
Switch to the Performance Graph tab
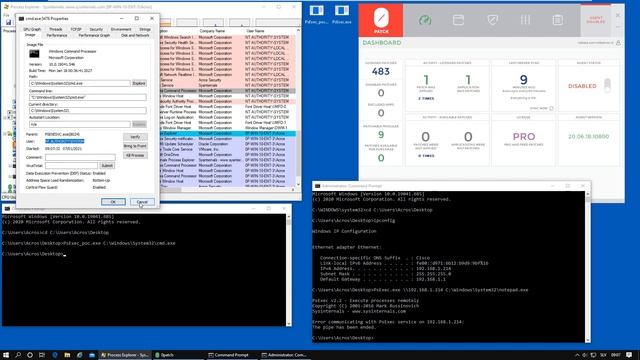(94, 36)
